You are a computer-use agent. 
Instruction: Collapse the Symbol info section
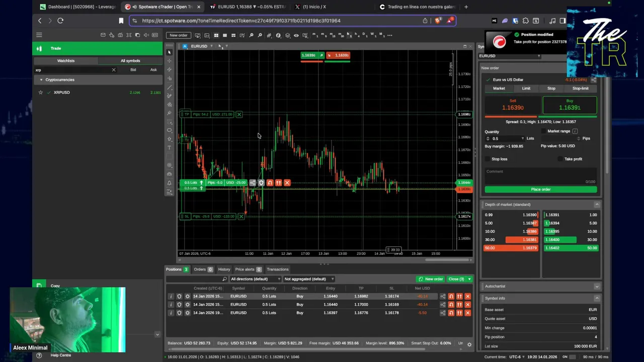pos(597,298)
